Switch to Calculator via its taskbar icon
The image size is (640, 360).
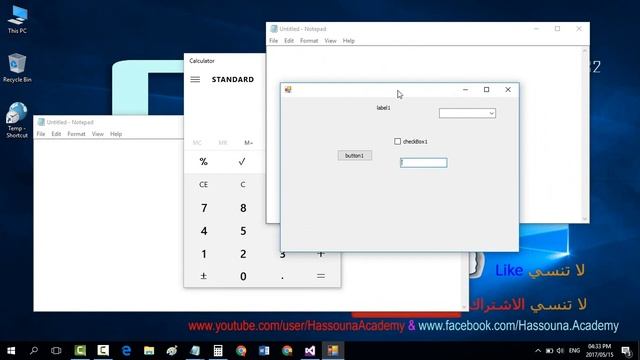click(218, 351)
